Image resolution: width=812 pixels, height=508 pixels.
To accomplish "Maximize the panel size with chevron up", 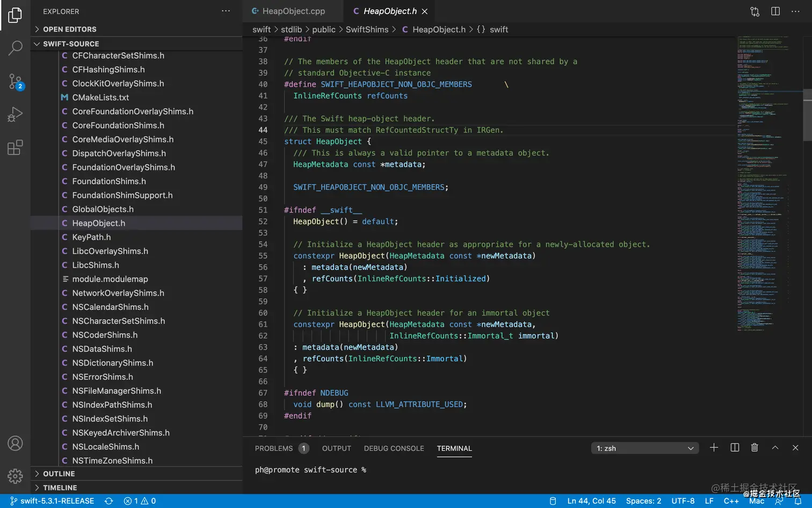I will pos(775,448).
